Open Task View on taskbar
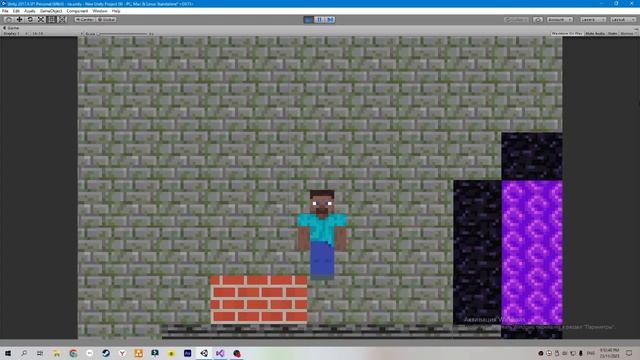The height and width of the screenshot is (360, 640). 40,353
